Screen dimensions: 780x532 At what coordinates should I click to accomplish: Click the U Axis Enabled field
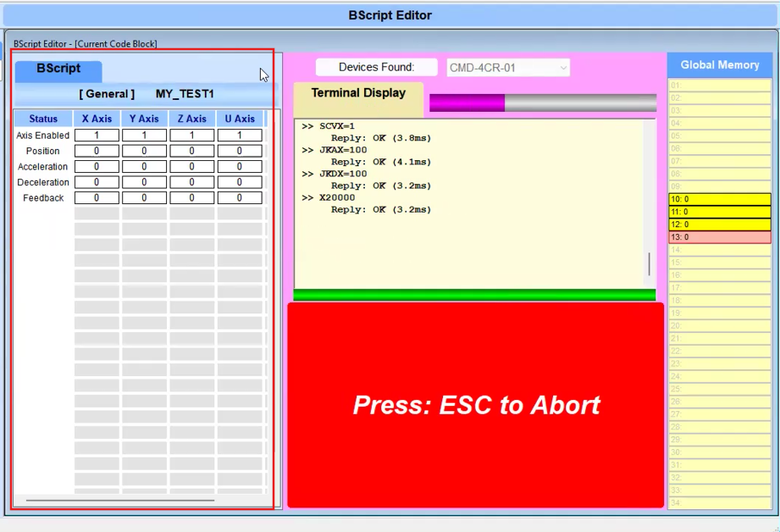click(x=240, y=135)
